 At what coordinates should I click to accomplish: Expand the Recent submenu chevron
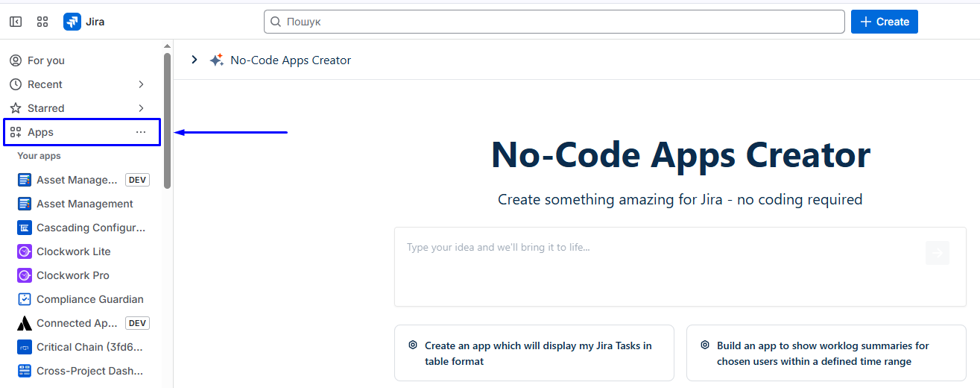(141, 84)
